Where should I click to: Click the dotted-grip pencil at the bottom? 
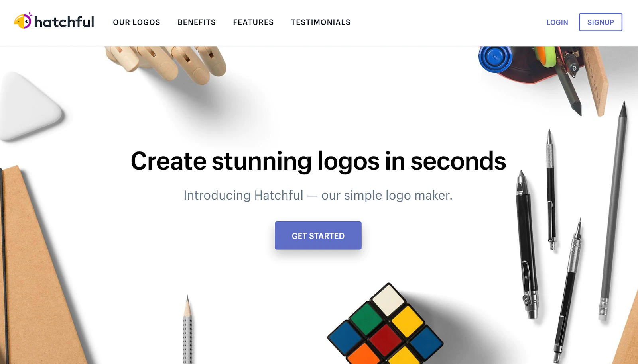tap(187, 330)
